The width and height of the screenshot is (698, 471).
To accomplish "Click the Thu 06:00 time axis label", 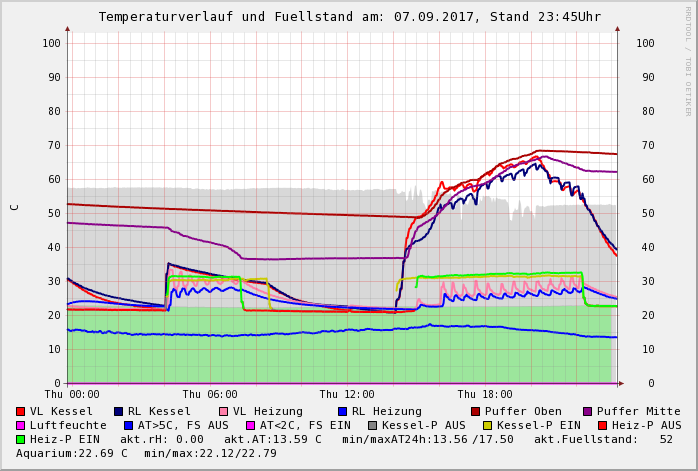I will [x=210, y=394].
